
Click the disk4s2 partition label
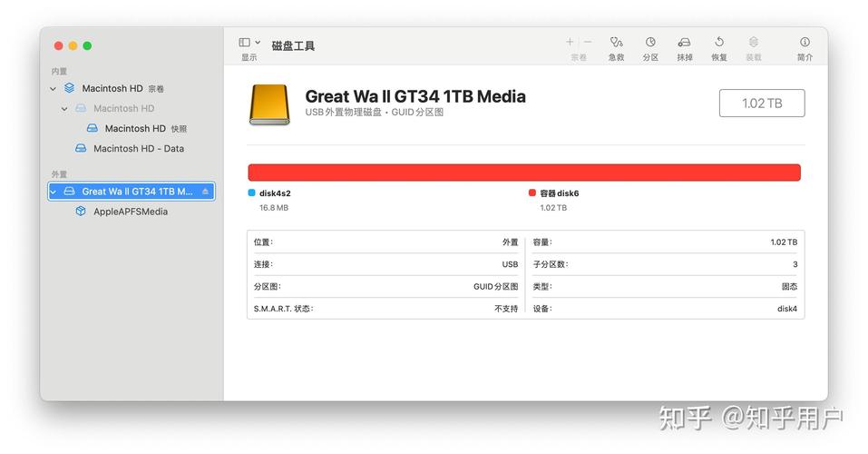pos(275,193)
